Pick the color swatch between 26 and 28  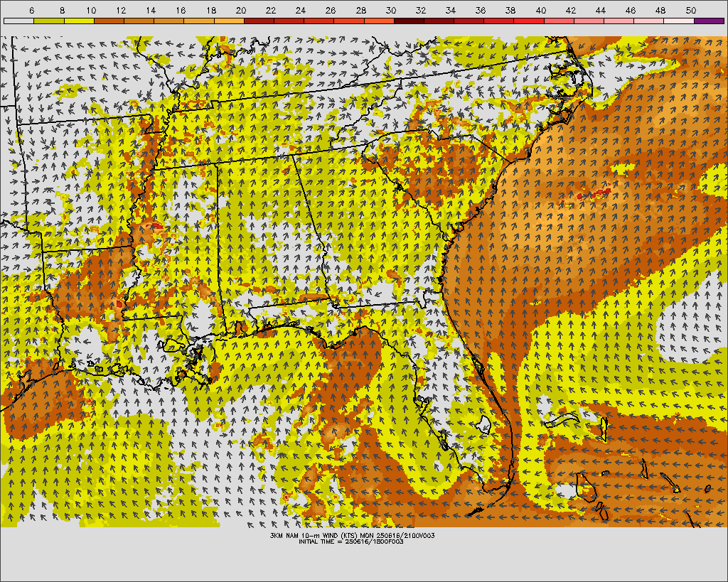[x=349, y=21]
